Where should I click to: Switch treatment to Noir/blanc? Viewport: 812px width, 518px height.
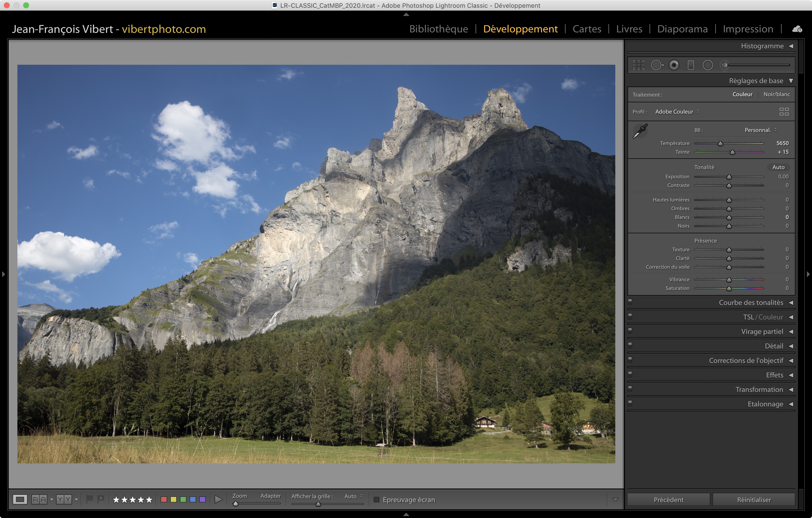[776, 94]
